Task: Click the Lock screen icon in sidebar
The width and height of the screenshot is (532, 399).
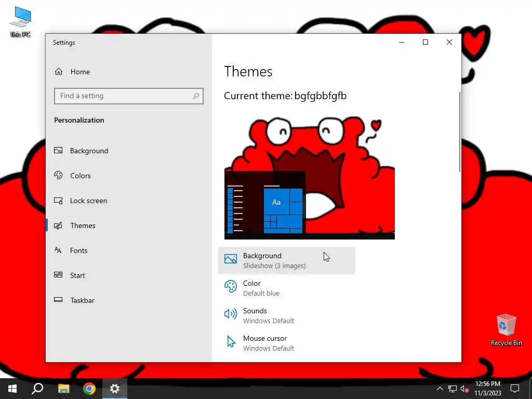Action: (58, 201)
